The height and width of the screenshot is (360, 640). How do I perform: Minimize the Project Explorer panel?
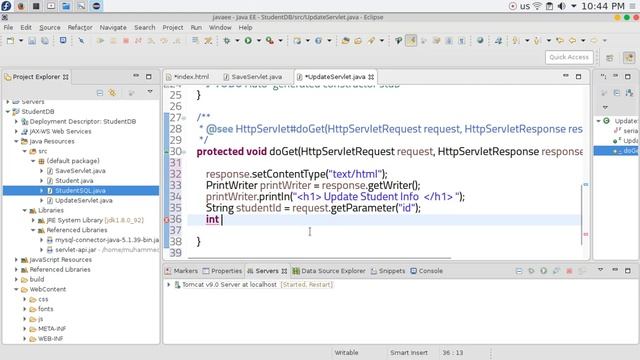(136, 76)
